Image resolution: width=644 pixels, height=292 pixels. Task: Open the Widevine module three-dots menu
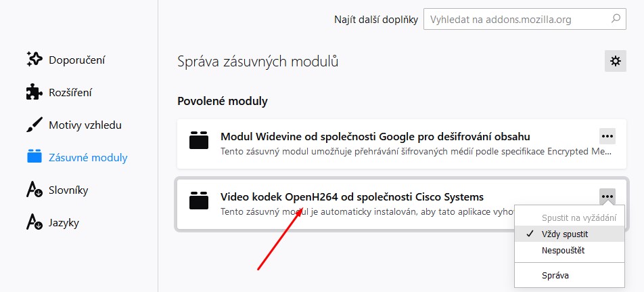tap(607, 136)
